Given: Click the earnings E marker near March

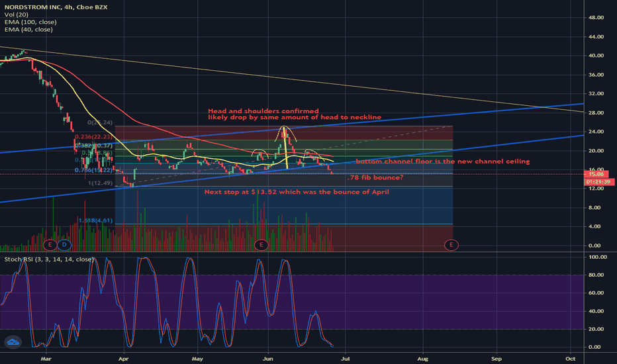Looking at the screenshot, I should [50, 245].
